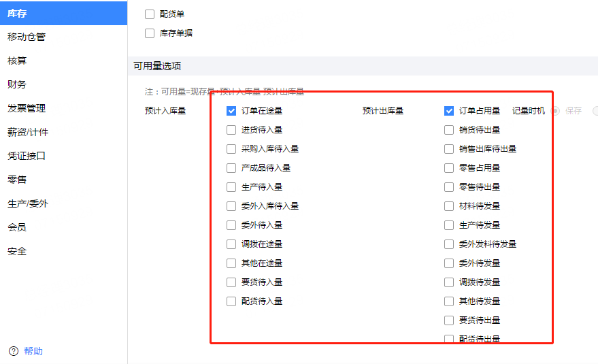This screenshot has width=598, height=364.
Task: Open the 财务 sidebar item
Action: tap(64, 84)
